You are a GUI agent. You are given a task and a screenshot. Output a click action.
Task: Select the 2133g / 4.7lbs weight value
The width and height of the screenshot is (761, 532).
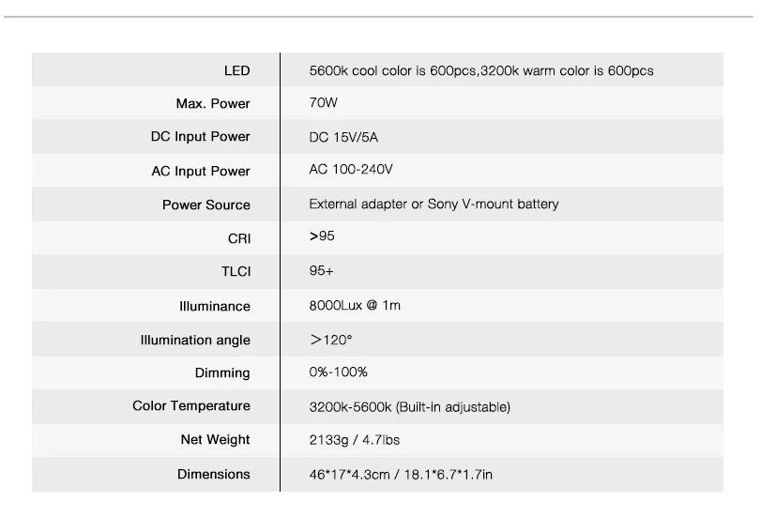tap(354, 440)
